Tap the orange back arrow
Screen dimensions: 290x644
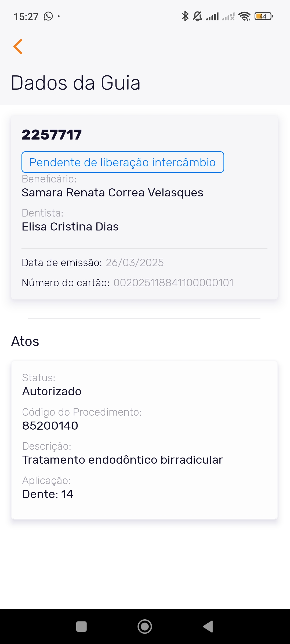click(x=18, y=47)
